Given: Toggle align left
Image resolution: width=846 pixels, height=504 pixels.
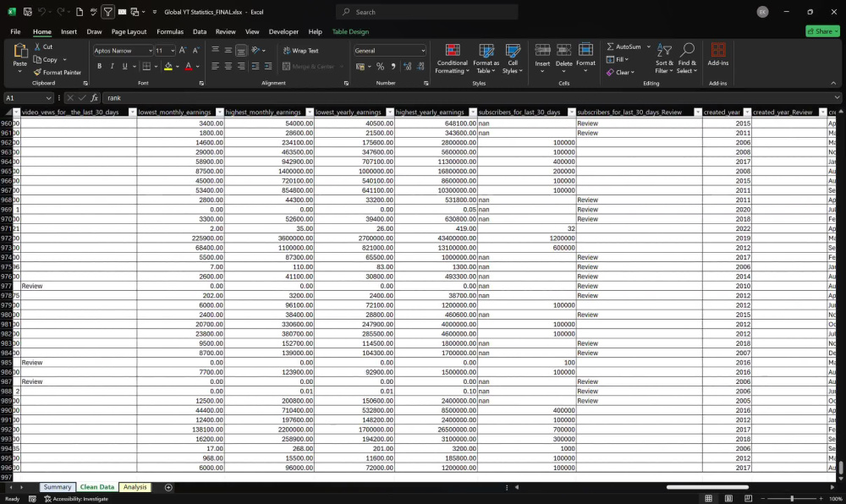Looking at the screenshot, I should point(215,66).
